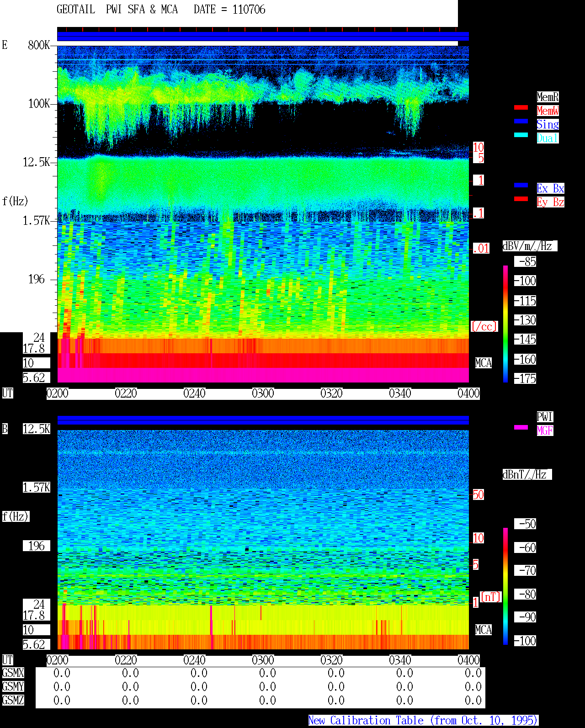Image resolution: width=585 pixels, height=728 pixels.
Task: Click the 0220 UT tick below the B spectrogram
Action: click(126, 660)
